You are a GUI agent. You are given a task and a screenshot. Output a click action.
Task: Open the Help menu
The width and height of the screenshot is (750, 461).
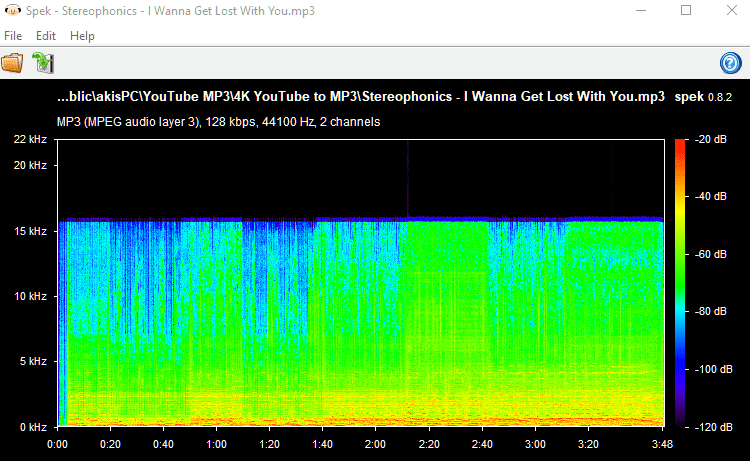(82, 36)
